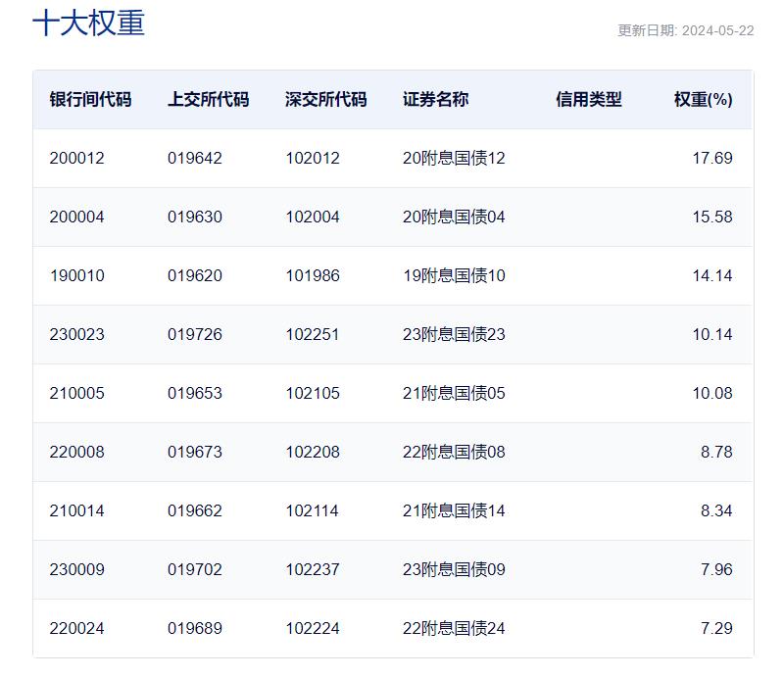Click Shenzhen code 102208
784x678 pixels.
point(313,452)
